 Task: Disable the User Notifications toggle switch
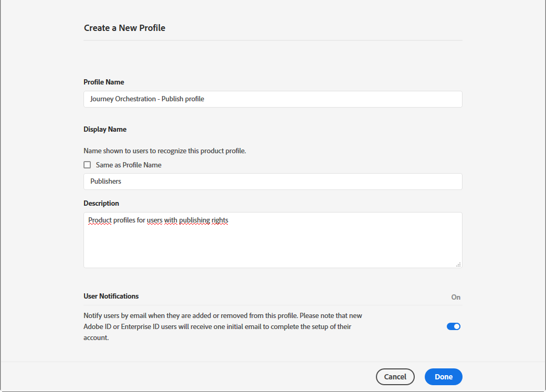point(454,326)
